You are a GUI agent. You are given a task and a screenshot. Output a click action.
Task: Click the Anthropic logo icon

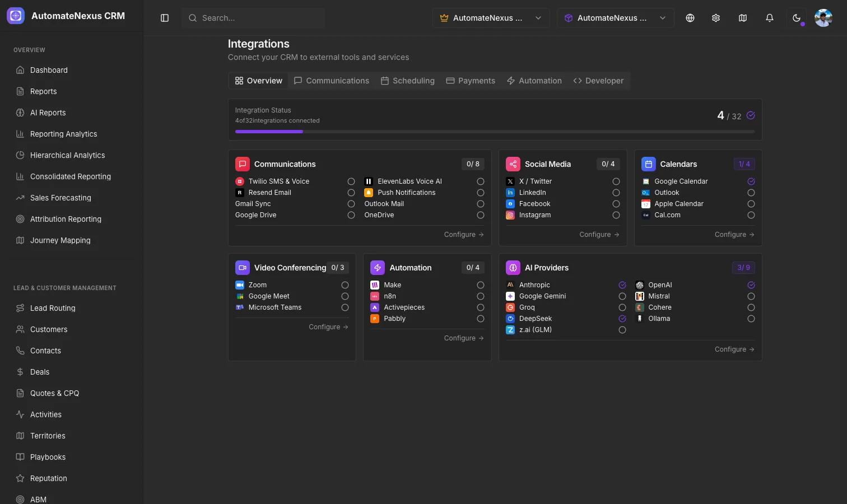tap(510, 285)
